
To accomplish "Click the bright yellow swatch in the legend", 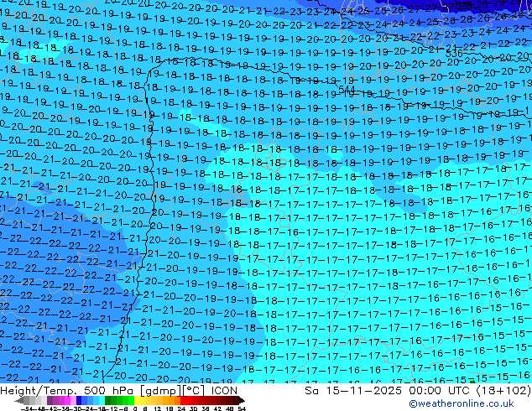I will click(137, 400).
